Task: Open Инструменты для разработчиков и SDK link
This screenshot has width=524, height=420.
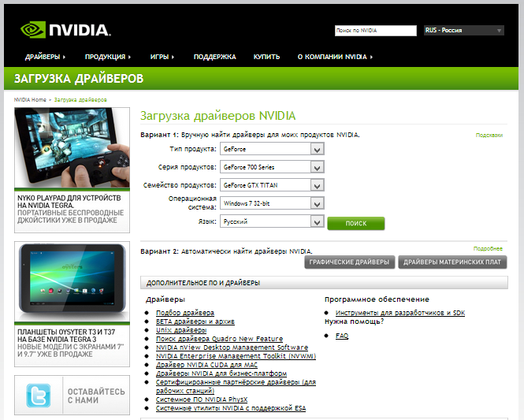Action: click(x=400, y=313)
